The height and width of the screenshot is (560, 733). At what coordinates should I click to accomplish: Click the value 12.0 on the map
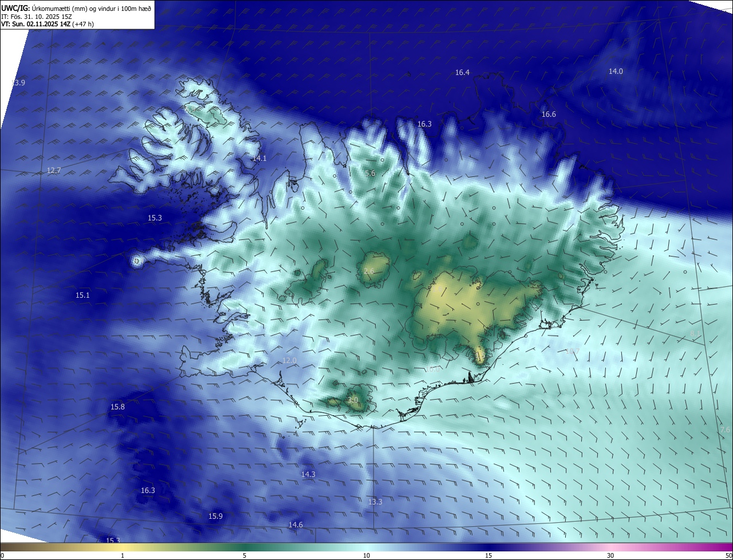(290, 361)
